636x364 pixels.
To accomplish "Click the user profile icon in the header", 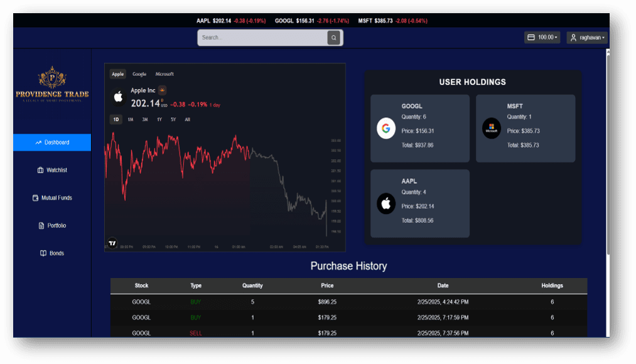I will click(573, 37).
